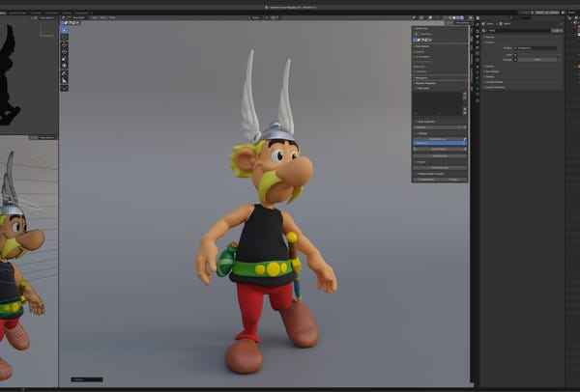This screenshot has height=392, width=580.
Task: Select the Move tool
Action: tap(65, 45)
